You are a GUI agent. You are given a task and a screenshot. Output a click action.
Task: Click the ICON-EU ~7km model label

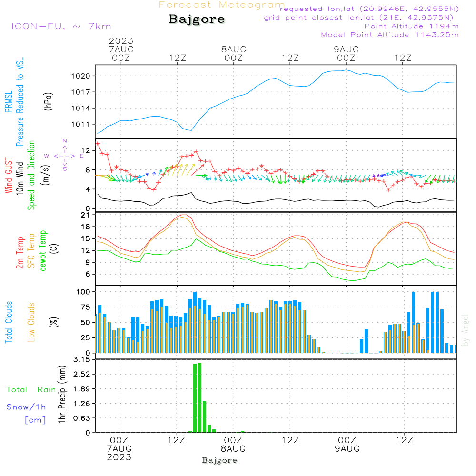point(61,26)
